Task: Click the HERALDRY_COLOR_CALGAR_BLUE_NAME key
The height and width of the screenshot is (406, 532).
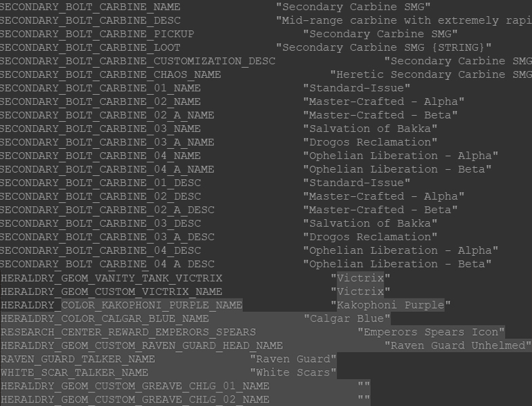Action: click(x=105, y=319)
